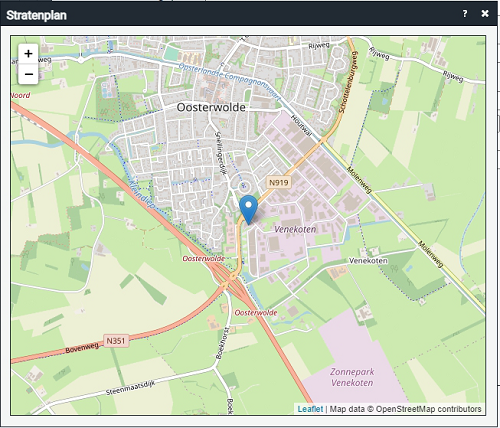Close the Stratenplan dialog

pyautogui.click(x=485, y=14)
